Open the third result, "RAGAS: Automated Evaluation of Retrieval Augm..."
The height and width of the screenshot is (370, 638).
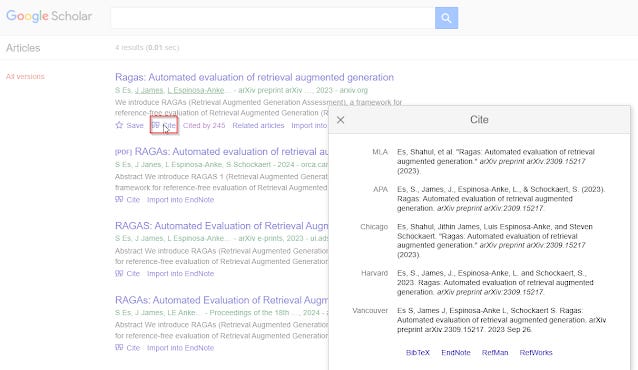click(x=221, y=226)
